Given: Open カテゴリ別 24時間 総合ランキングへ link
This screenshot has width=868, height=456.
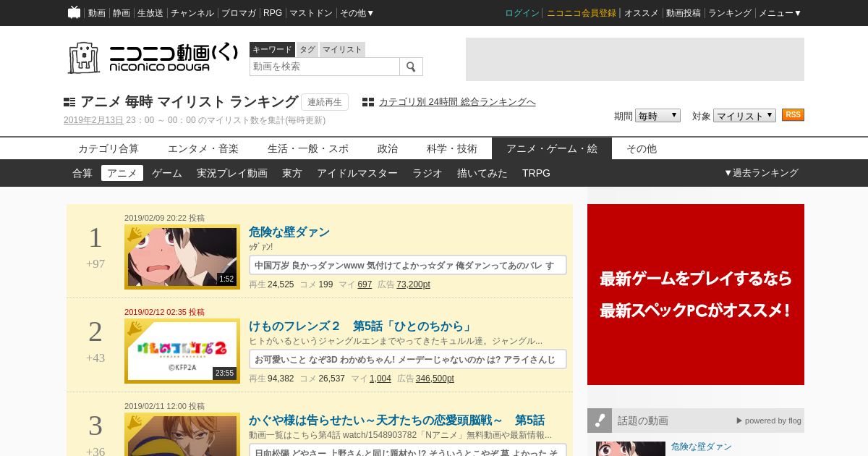Looking at the screenshot, I should [x=457, y=102].
